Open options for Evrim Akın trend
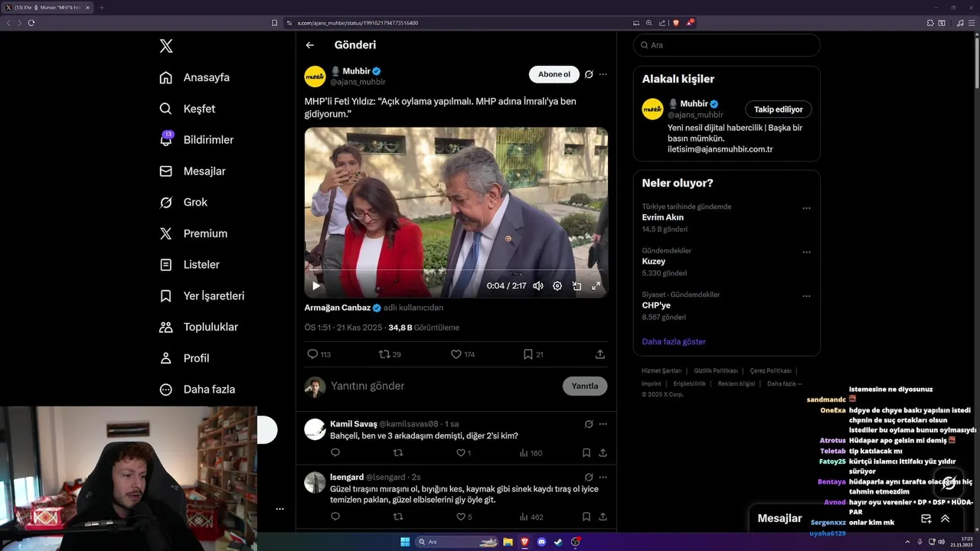 click(806, 208)
